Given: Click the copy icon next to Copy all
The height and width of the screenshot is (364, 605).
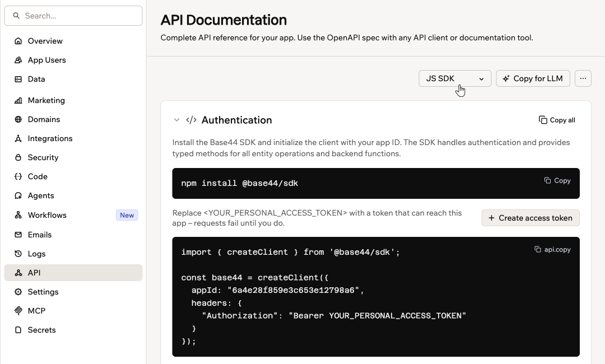Looking at the screenshot, I should pyautogui.click(x=543, y=120).
